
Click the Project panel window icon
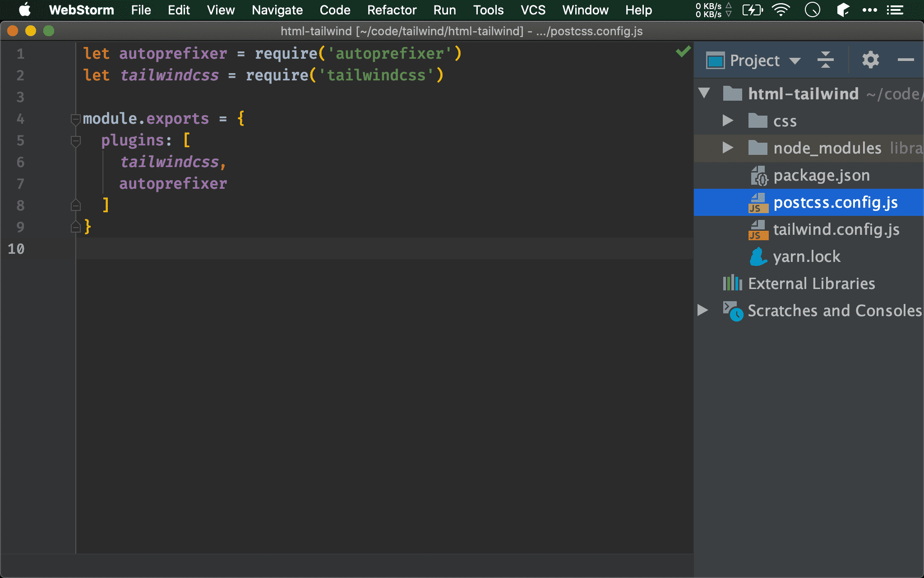click(x=715, y=61)
